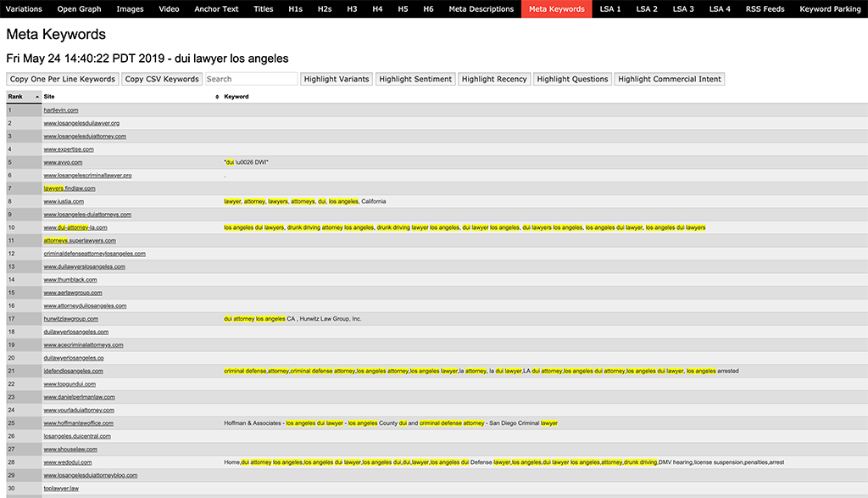Screen dimensions: 868x498
Task: Select the H6 tab
Action: (x=428, y=8)
